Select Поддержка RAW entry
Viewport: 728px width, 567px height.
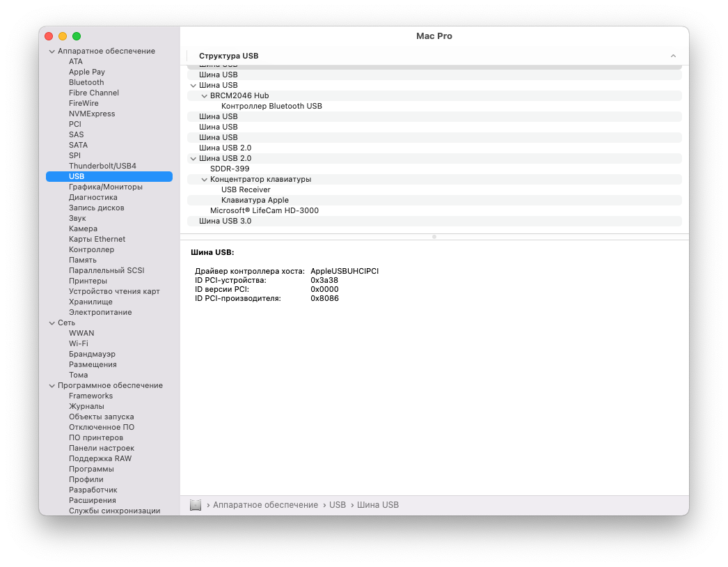click(100, 459)
